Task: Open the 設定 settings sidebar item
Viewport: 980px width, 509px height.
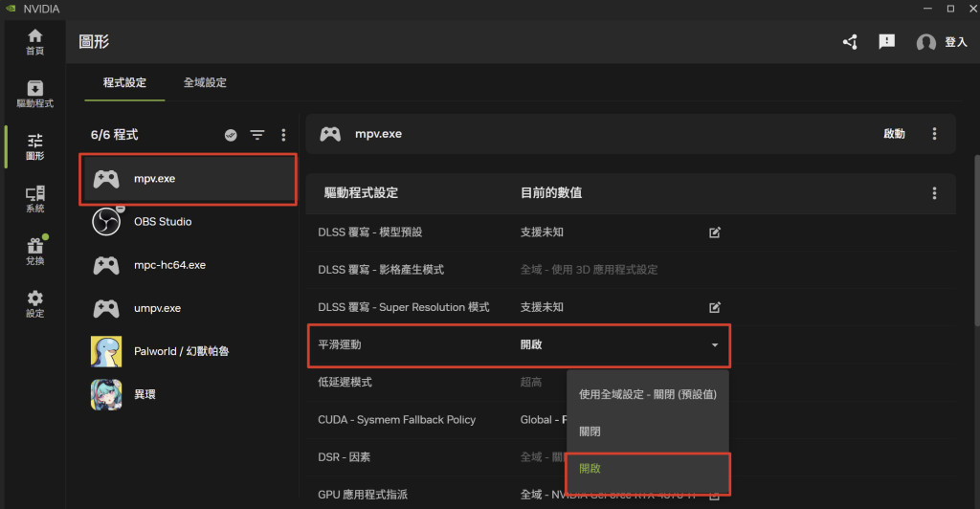Action: [35, 303]
